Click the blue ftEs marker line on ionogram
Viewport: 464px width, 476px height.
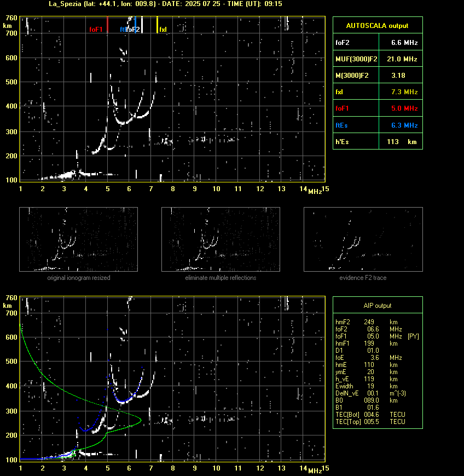coord(135,24)
